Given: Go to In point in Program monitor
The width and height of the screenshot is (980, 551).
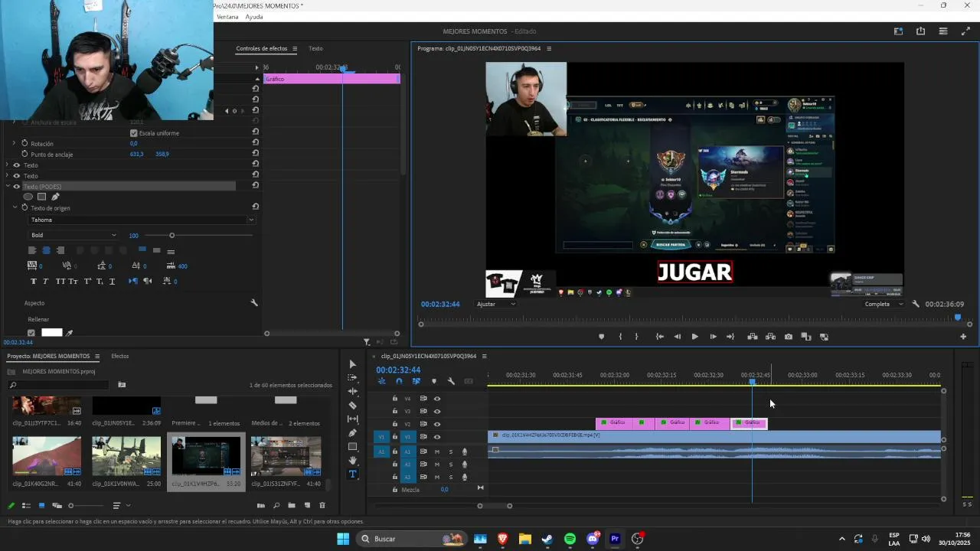Looking at the screenshot, I should click(659, 337).
